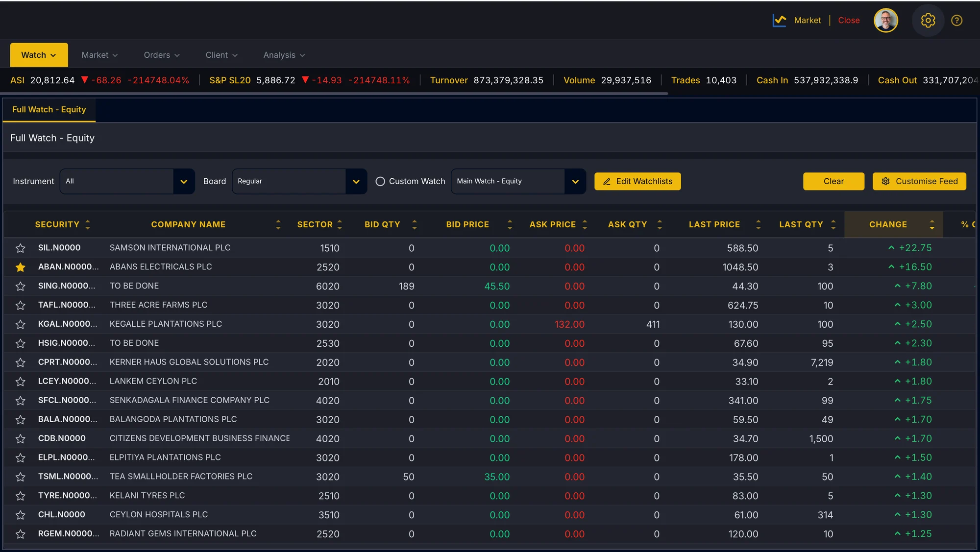Open the settings gear icon
This screenshot has width=980, height=552.
pos(928,20)
